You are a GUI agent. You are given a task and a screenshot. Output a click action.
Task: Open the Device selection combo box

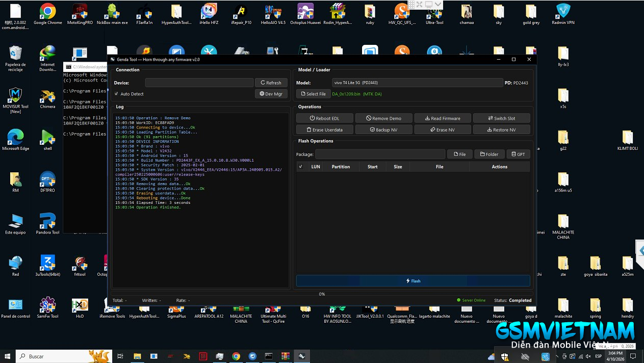(x=199, y=83)
